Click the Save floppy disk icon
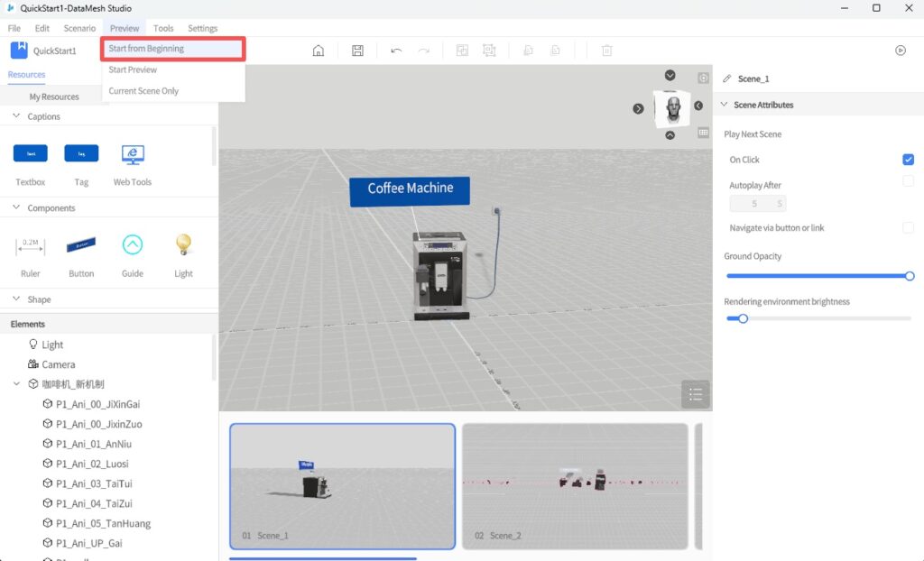Screen dimensions: 924x561 coord(357,51)
